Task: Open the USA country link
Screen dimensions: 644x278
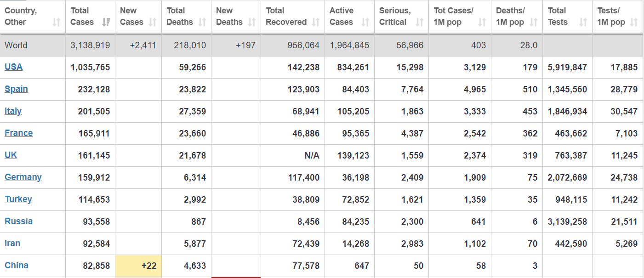Action: 13,67
